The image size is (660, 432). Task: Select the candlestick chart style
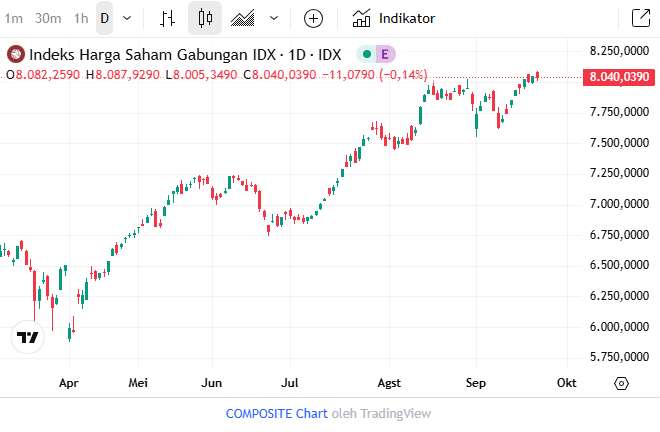tap(205, 18)
